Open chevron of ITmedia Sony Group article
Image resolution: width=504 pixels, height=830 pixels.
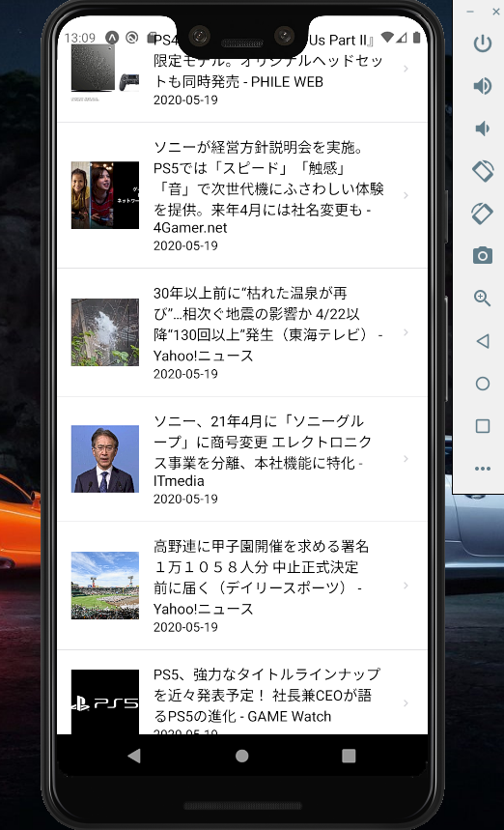coord(406,458)
